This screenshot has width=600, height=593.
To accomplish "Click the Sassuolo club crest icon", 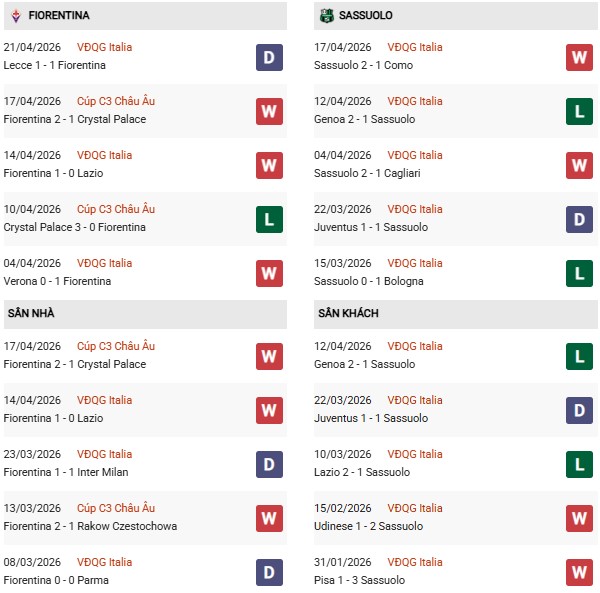I will point(326,16).
